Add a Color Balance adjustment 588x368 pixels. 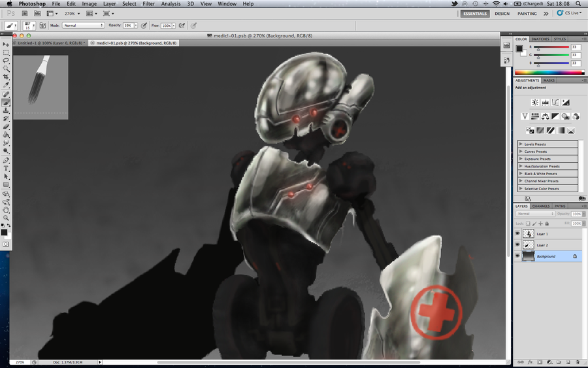click(x=546, y=116)
